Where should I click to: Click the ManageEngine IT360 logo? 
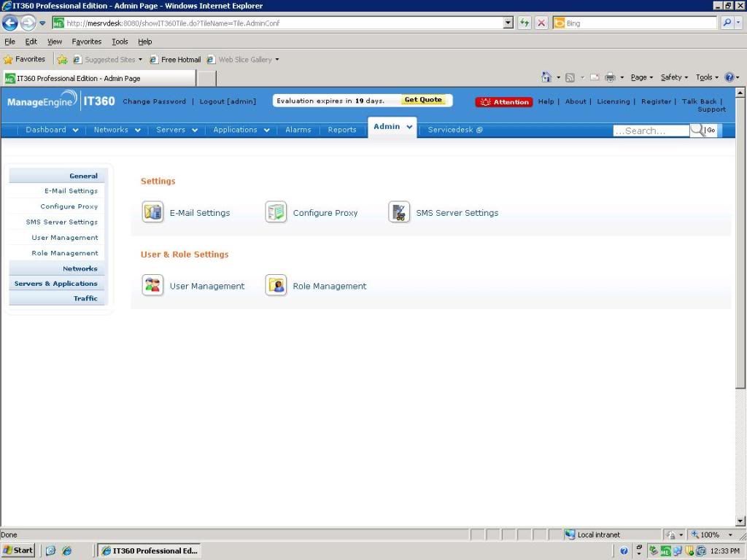61,101
